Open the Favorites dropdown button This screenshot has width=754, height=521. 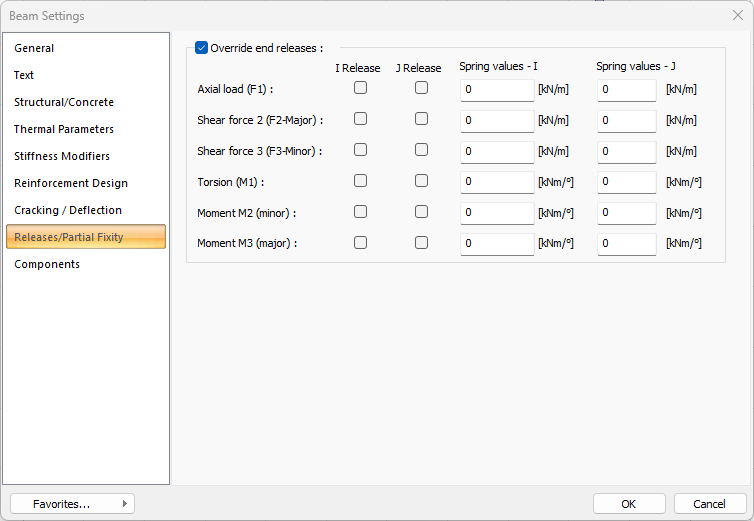point(72,504)
